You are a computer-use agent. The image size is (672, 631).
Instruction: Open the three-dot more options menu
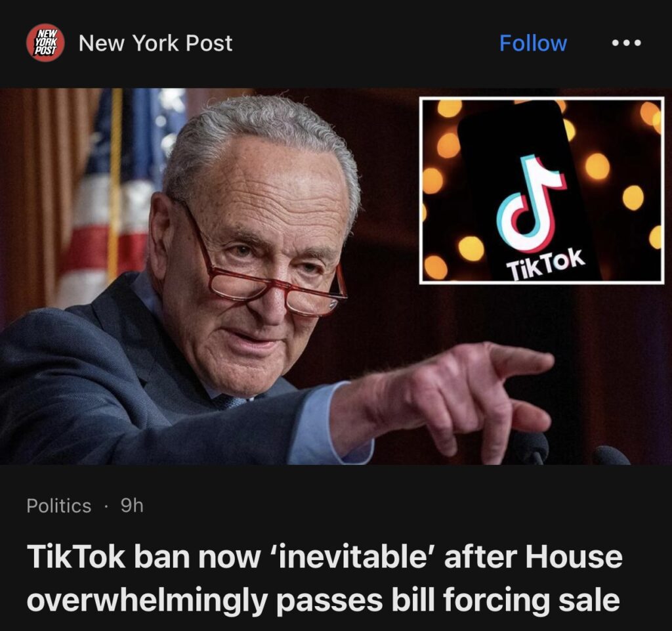[627, 43]
